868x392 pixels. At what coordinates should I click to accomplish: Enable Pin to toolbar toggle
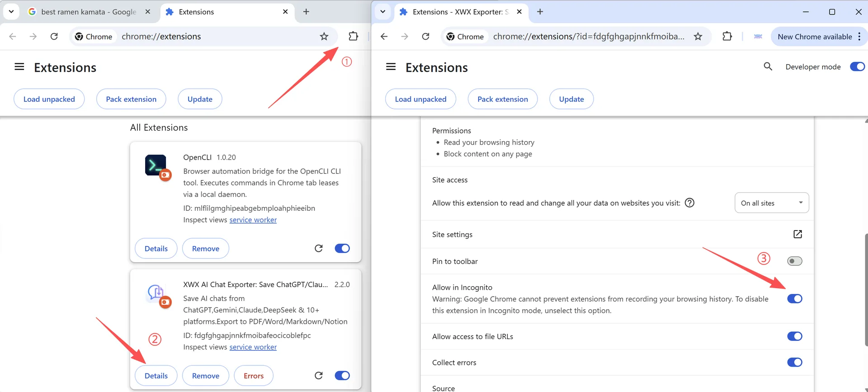tap(794, 261)
